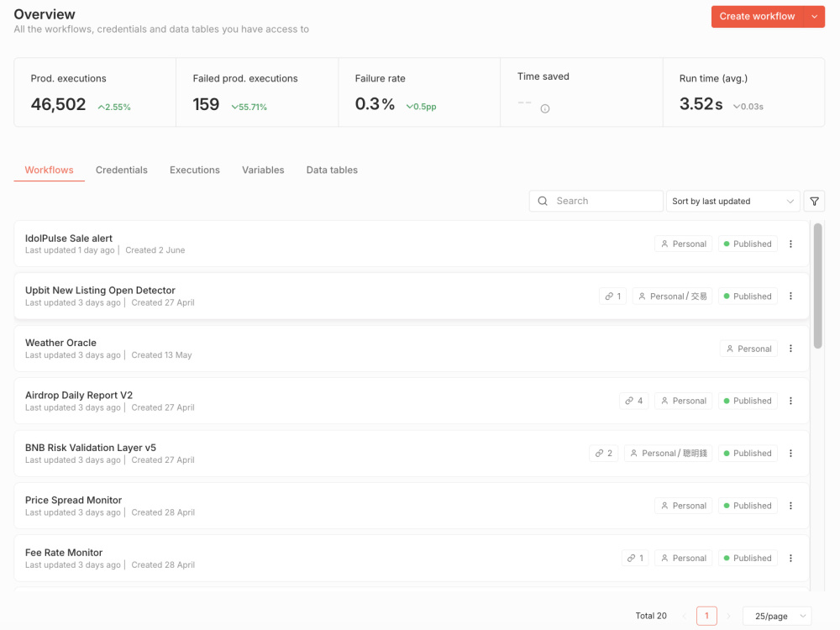Open options menu for IdolPulse Sale alert

(790, 244)
